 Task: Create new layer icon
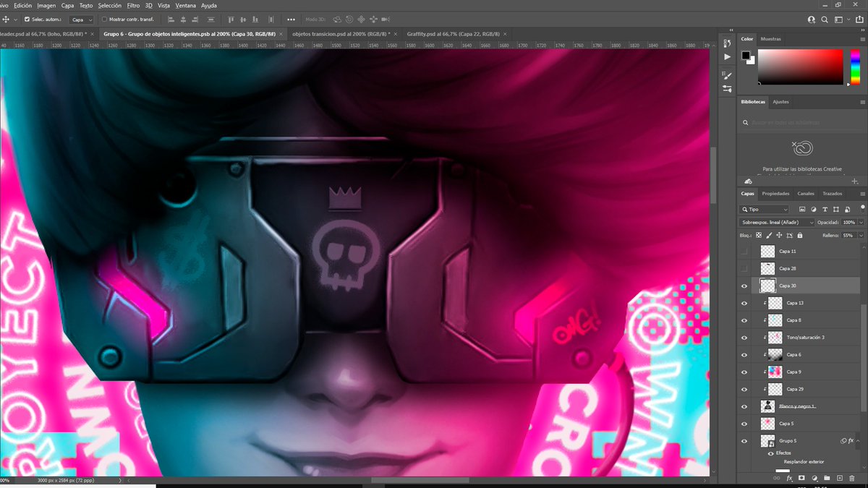pyautogui.click(x=839, y=479)
